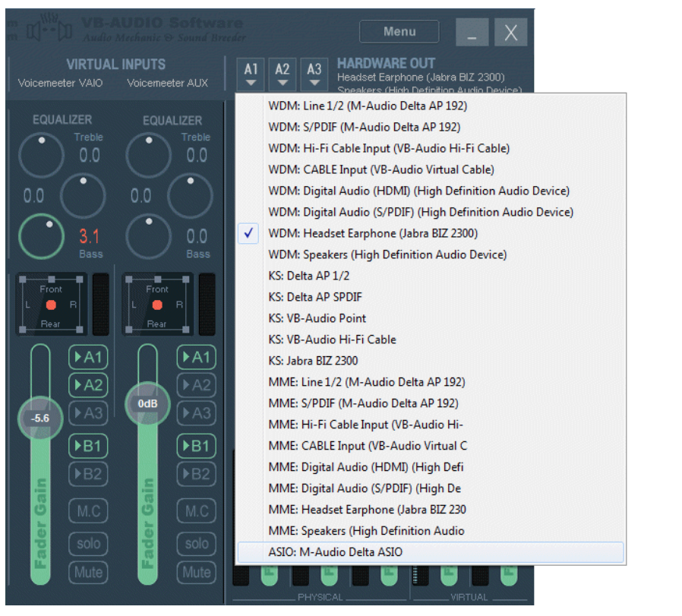Select WDM: Digital Audio (HDMI) output
This screenshot has height=616, width=682.
pos(431,191)
